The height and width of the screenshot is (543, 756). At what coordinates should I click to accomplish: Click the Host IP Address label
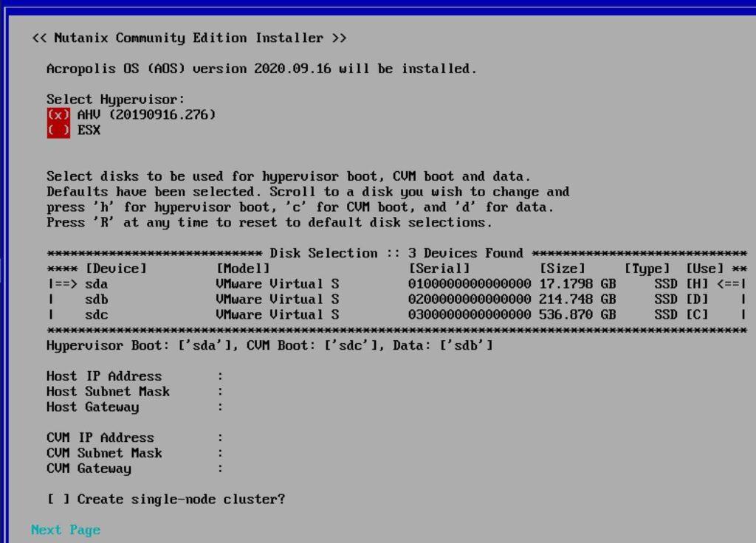[104, 376]
